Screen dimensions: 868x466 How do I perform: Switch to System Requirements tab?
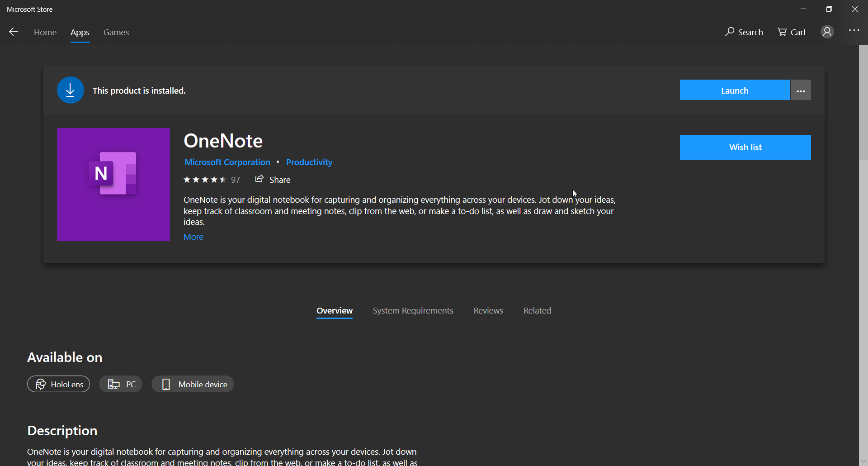click(x=413, y=310)
